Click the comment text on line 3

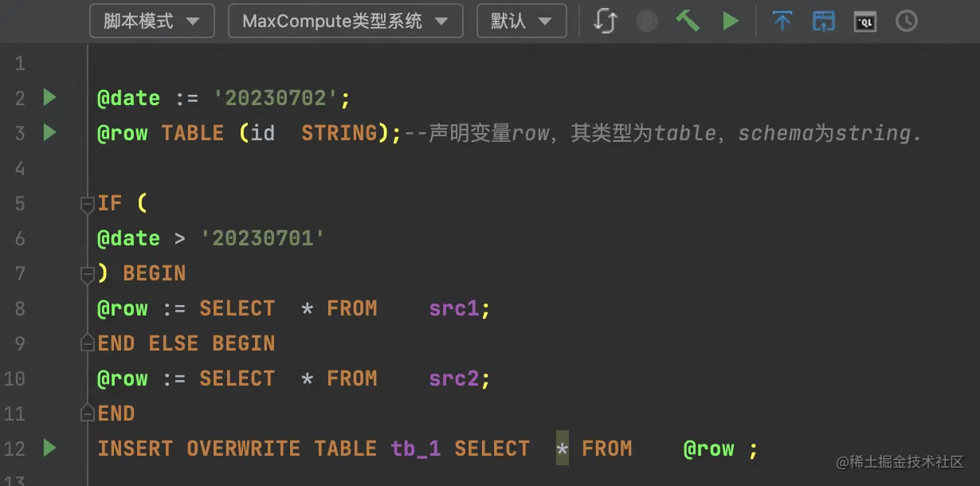(x=663, y=133)
